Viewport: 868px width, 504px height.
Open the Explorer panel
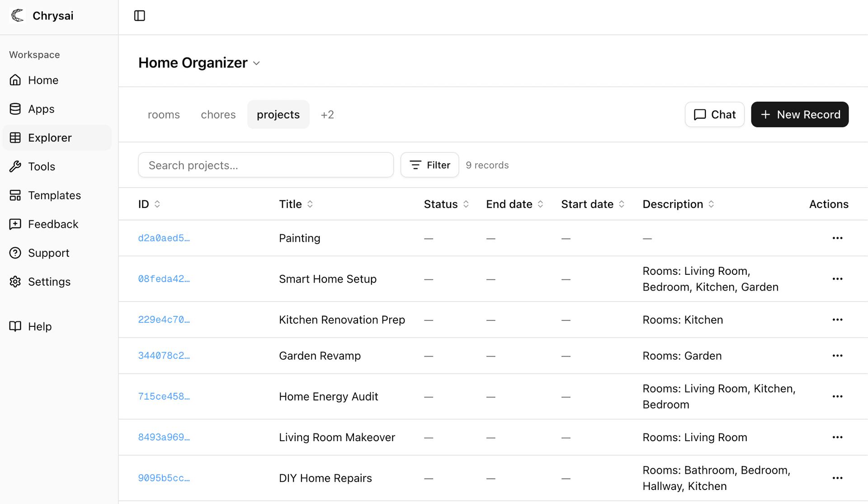(x=49, y=137)
